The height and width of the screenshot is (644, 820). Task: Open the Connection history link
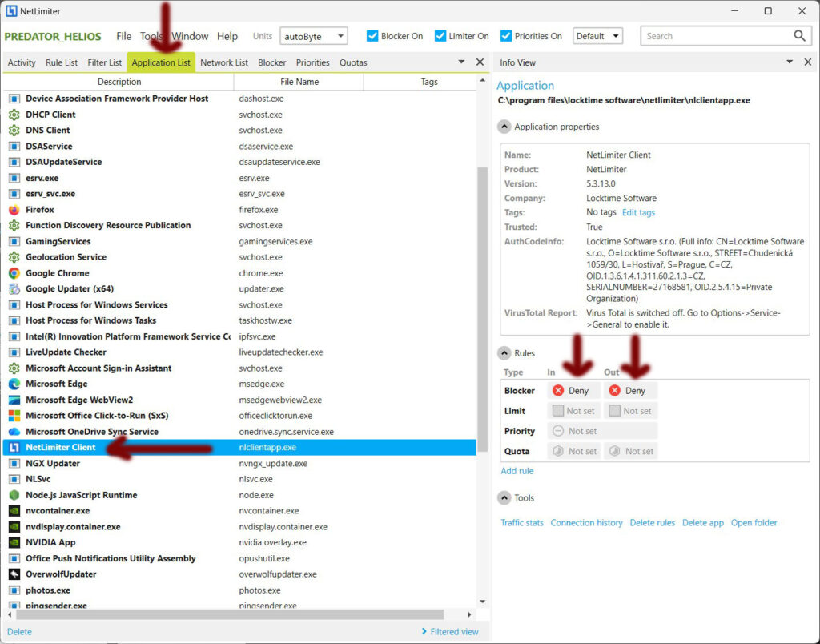pos(586,523)
